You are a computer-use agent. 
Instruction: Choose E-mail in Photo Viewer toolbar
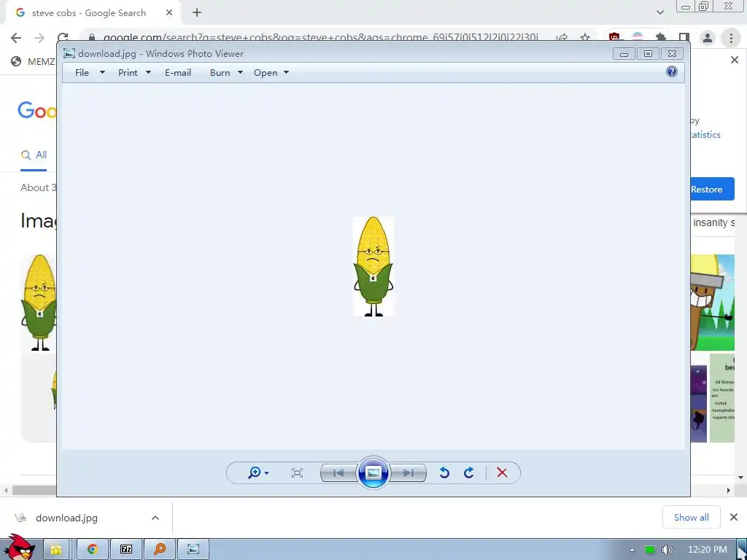point(178,72)
